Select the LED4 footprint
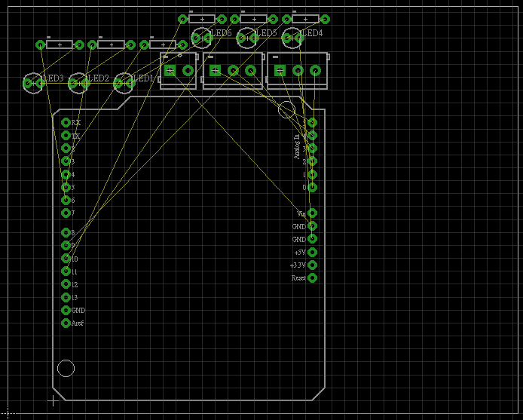Viewport: 523px width, 420px height. (x=292, y=37)
